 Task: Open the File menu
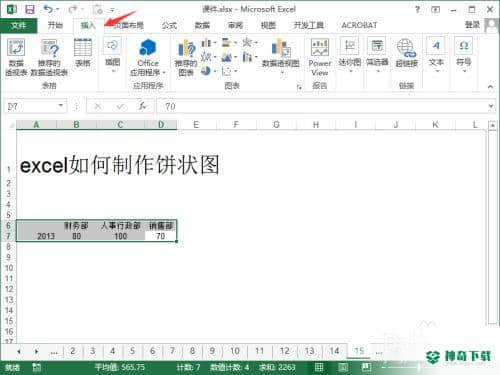click(19, 25)
